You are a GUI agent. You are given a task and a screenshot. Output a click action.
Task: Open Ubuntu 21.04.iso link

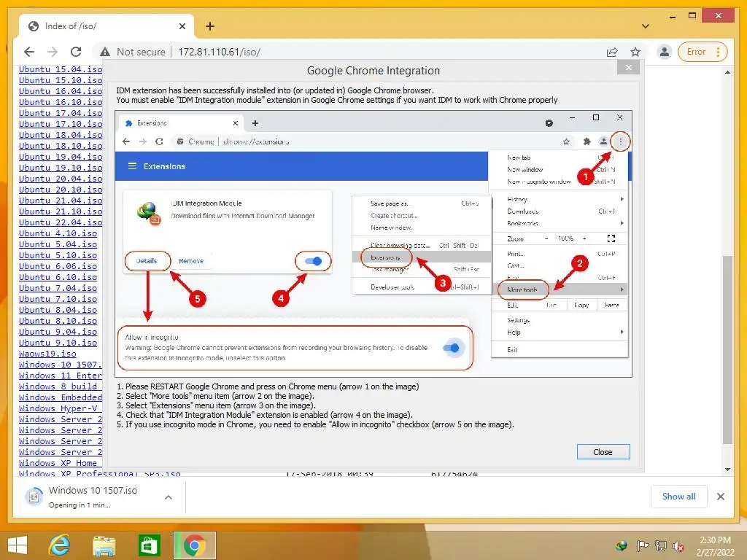pos(61,201)
